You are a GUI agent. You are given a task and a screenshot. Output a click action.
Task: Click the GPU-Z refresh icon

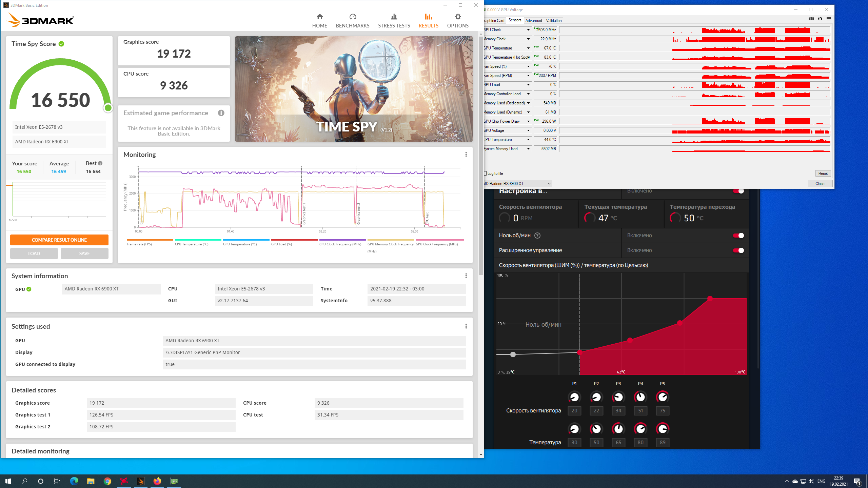[820, 19]
